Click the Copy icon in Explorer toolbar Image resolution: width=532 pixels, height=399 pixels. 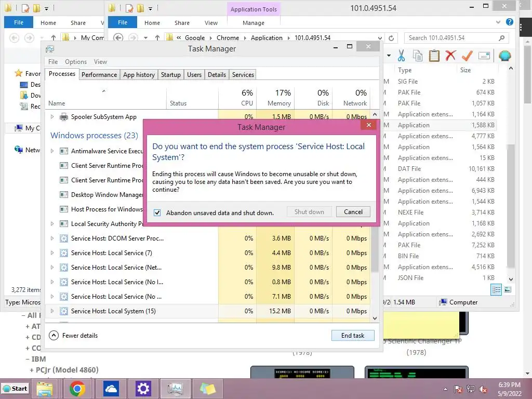[418, 56]
